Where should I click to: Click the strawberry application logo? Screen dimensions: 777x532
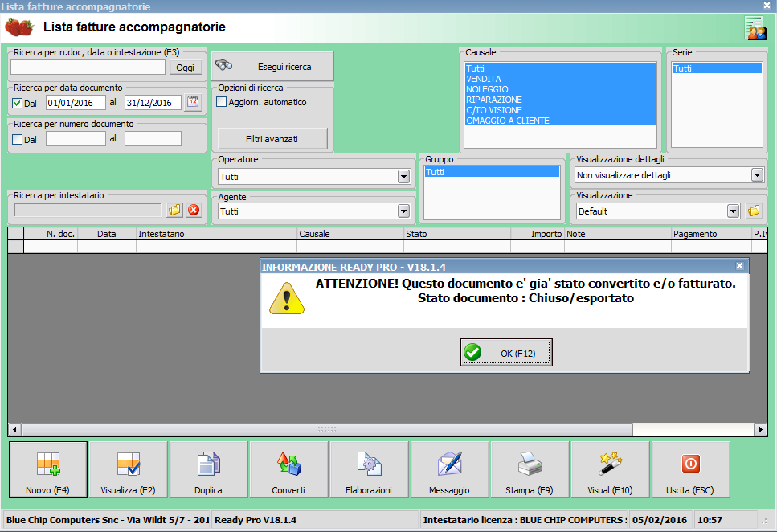19,27
